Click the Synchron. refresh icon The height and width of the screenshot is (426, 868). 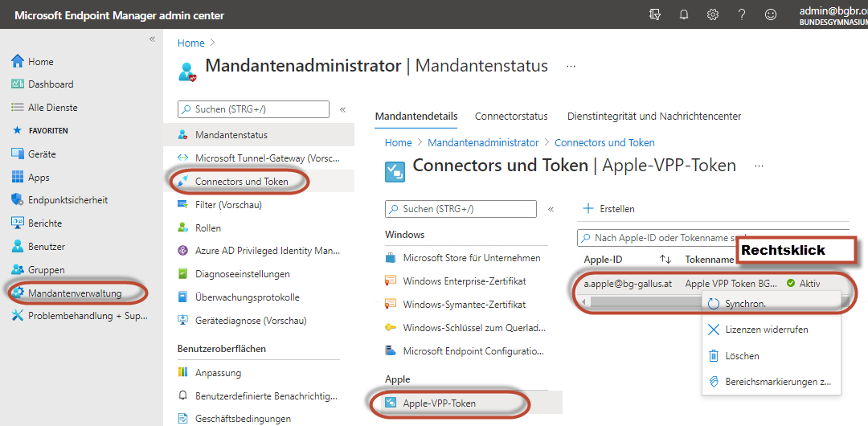point(713,304)
